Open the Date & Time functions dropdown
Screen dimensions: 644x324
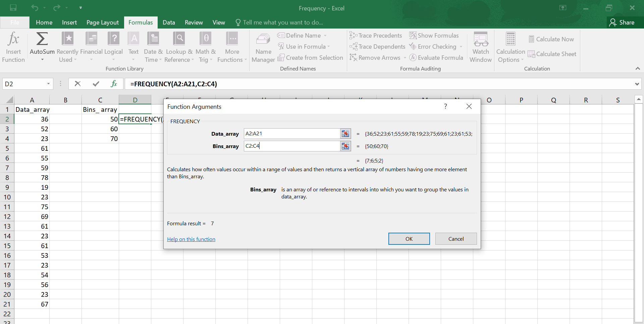[x=153, y=47]
